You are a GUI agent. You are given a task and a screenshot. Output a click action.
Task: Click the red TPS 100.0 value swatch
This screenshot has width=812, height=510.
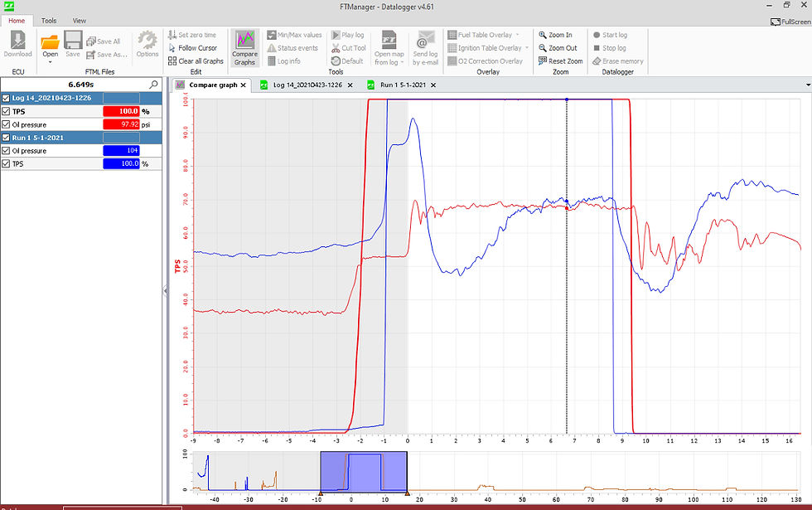click(x=121, y=111)
